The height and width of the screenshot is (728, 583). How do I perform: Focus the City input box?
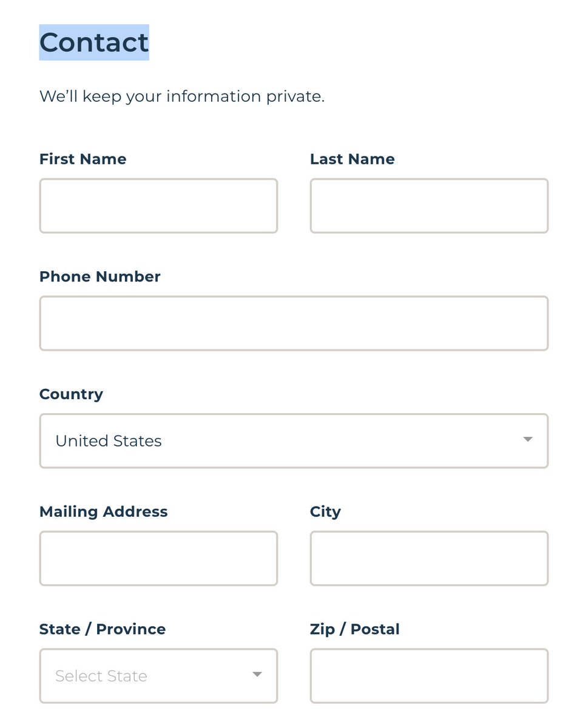[x=429, y=559]
